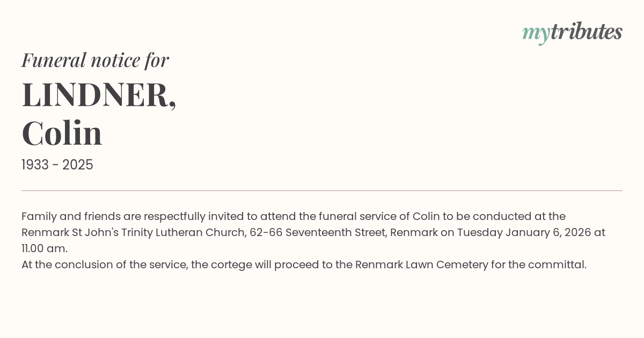Click "Renmark St John's Trinity Lutheran Church"
This screenshot has height=338, width=644.
click(x=134, y=232)
